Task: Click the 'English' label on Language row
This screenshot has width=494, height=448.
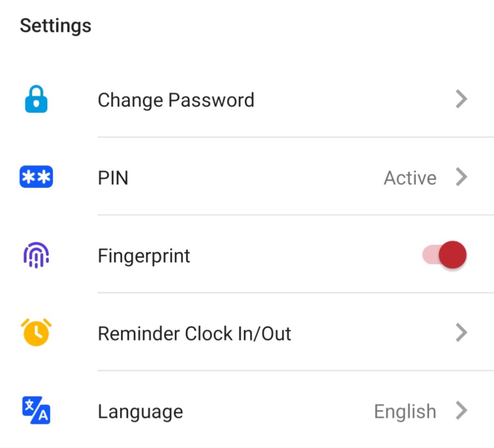Action: [403, 411]
